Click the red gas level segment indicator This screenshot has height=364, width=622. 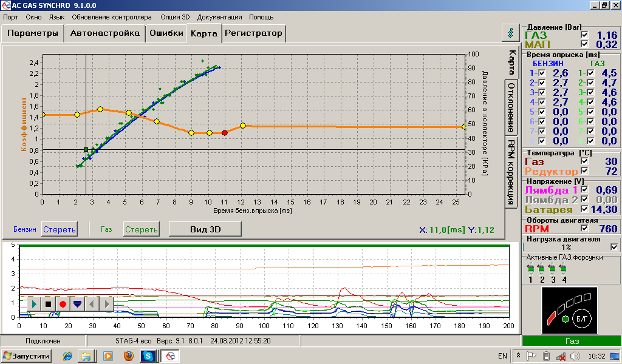(552, 318)
